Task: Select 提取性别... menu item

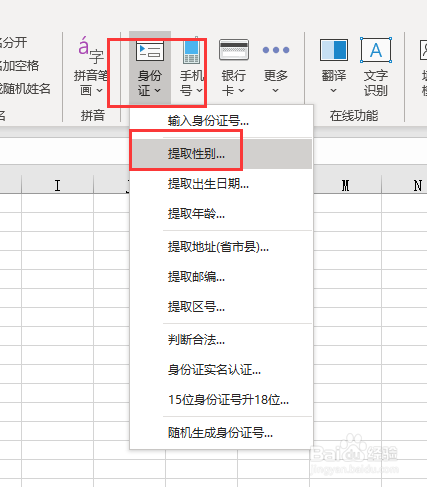Action: (221, 154)
